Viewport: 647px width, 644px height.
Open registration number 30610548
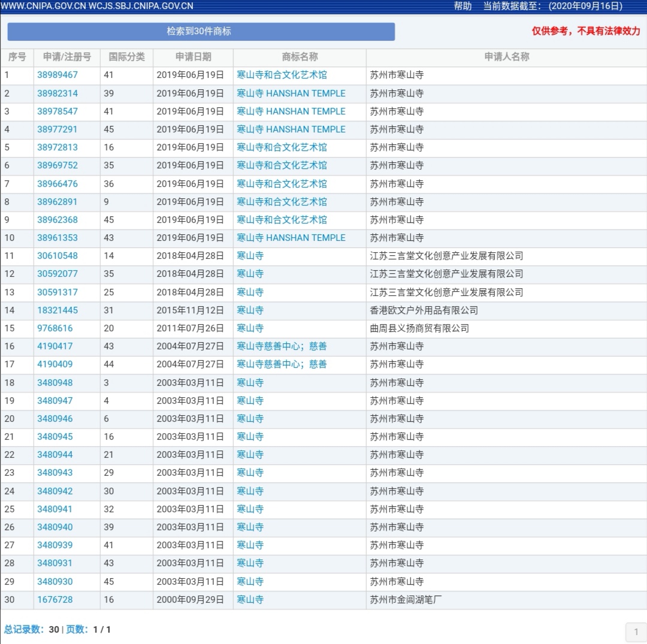pos(58,256)
